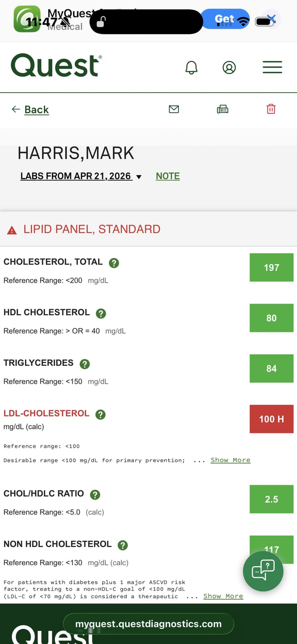
Task: Show help for Non HDL Cholesterol
Action: (123, 545)
